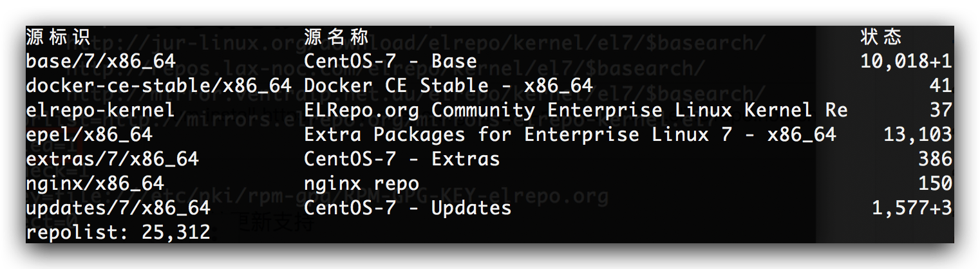
Task: Select the epel/x86_64 repo id
Action: [x=89, y=134]
